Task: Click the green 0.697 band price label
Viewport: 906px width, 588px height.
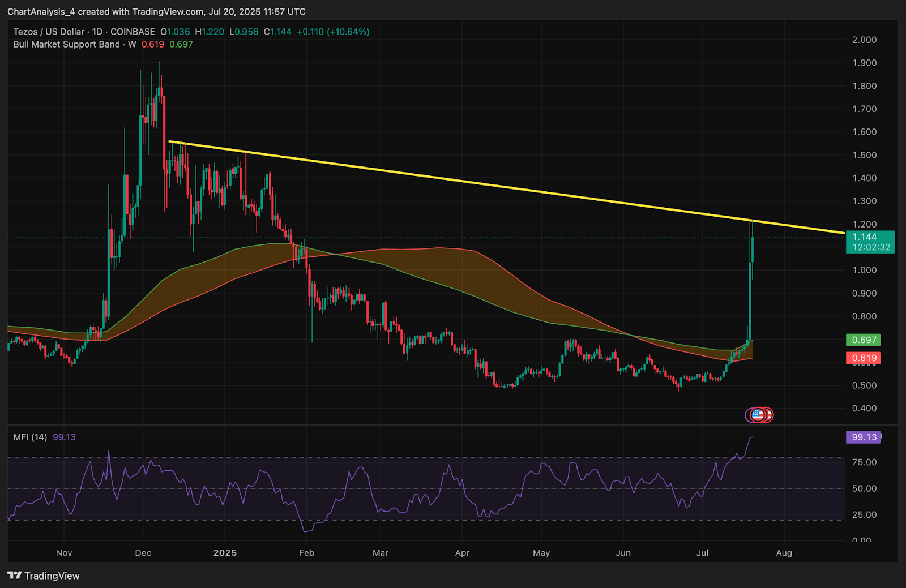Action: [864, 340]
